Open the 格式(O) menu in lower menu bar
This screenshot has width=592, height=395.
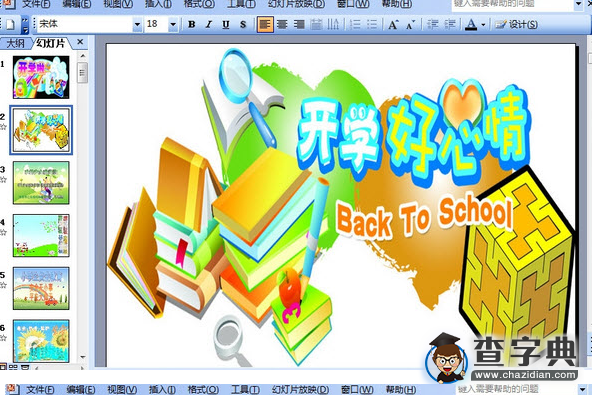pyautogui.click(x=204, y=389)
